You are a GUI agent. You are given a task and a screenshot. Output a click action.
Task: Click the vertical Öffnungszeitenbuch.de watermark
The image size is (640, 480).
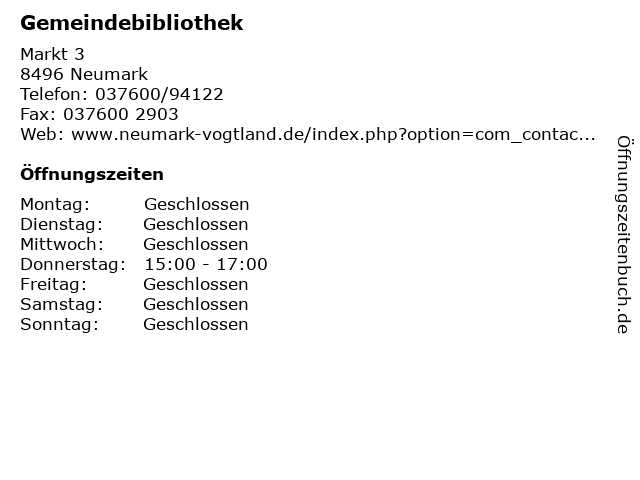pos(624,235)
